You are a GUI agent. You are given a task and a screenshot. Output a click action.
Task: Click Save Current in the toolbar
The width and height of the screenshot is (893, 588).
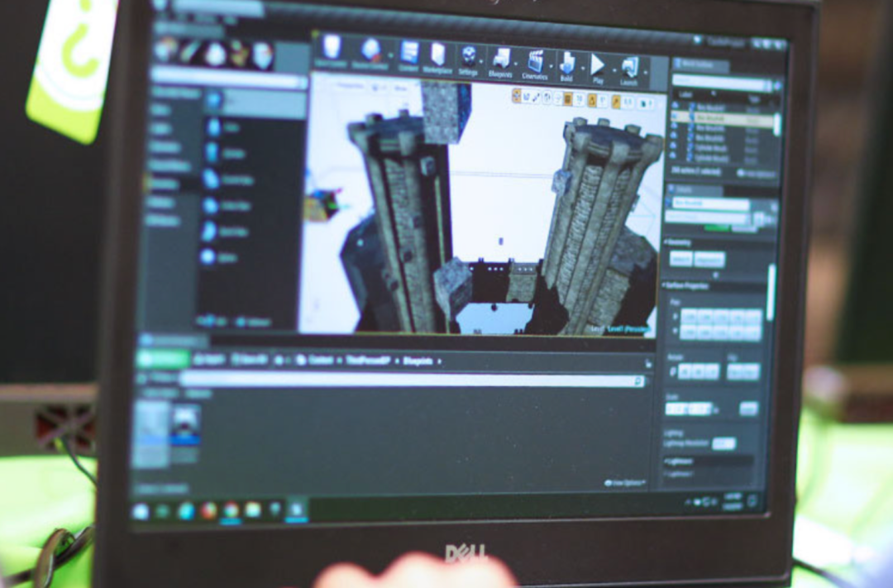point(332,52)
